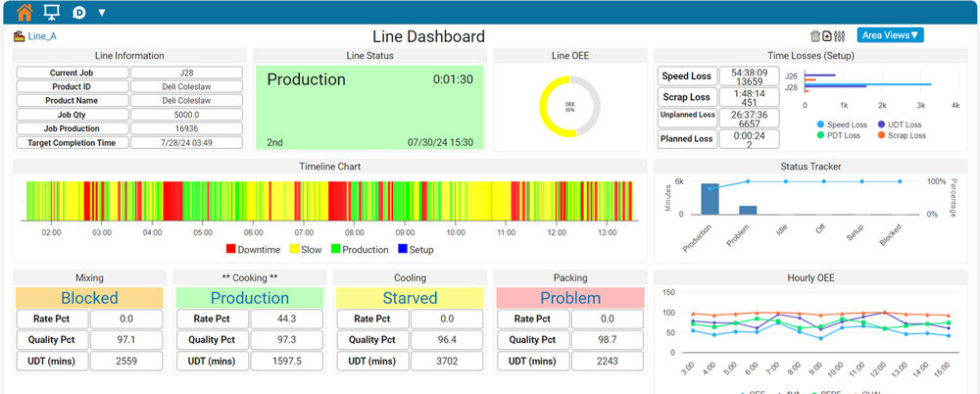
Task: Expand the top bar dropdown arrow
Action: [102, 13]
